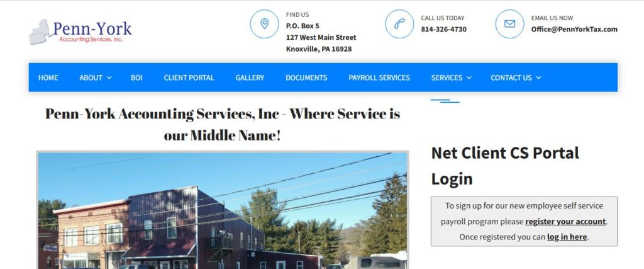Image resolution: width=644 pixels, height=269 pixels.
Task: Click the 127 West Main Street address
Action: tap(321, 37)
